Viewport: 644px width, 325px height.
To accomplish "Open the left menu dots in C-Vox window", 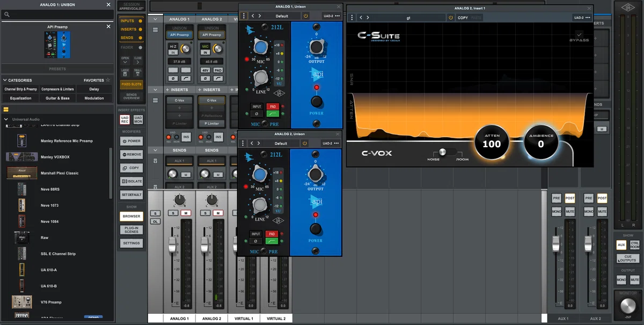I will pyautogui.click(x=352, y=17).
